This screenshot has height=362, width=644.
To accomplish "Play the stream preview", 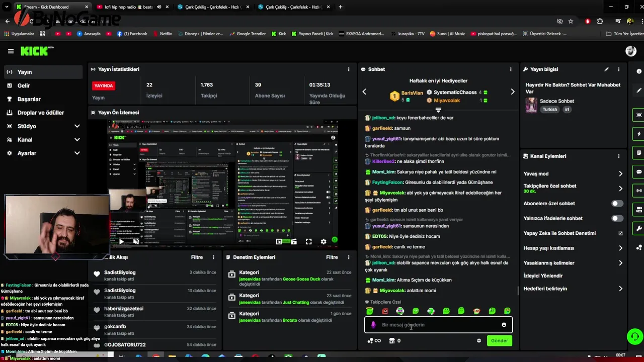I will [x=121, y=241].
